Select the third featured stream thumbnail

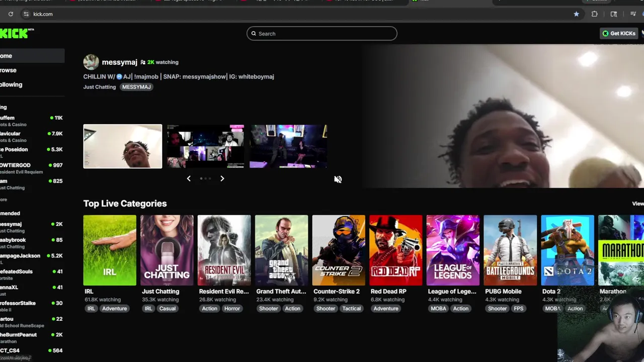288,146
